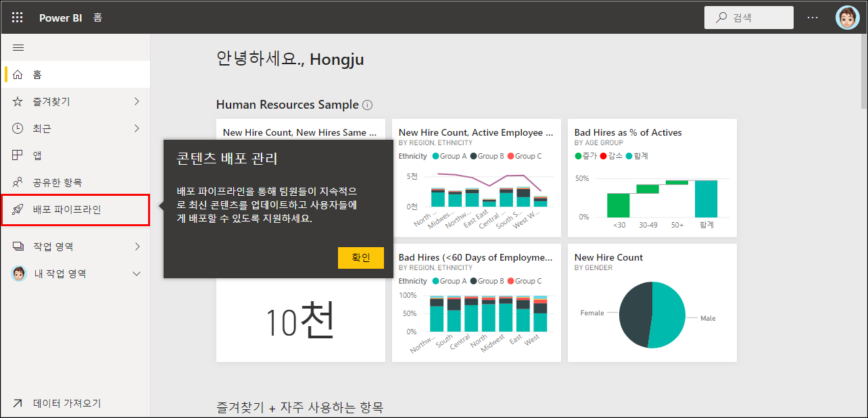Click the 확인 button in the tooltip
This screenshot has width=868, height=418.
pos(361,258)
